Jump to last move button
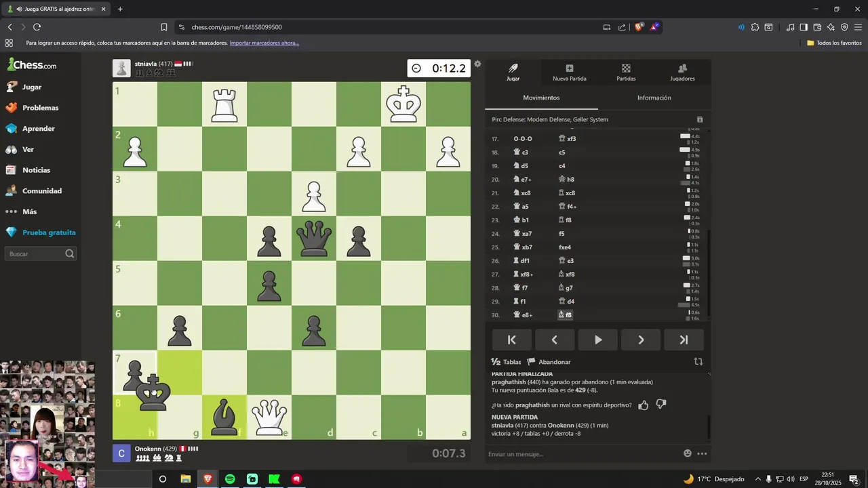This screenshot has height=488, width=868. (684, 340)
